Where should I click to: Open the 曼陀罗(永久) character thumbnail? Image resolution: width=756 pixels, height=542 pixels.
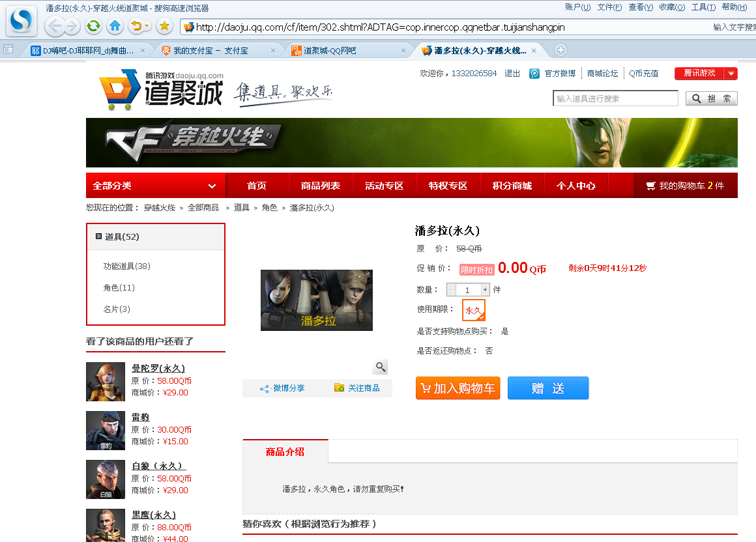coord(106,382)
